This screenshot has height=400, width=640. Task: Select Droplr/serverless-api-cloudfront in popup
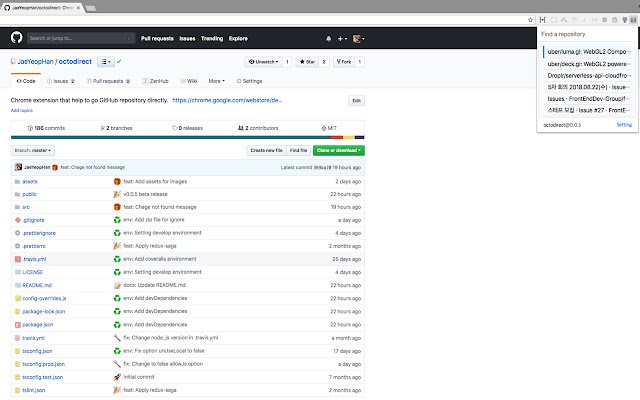[x=588, y=76]
